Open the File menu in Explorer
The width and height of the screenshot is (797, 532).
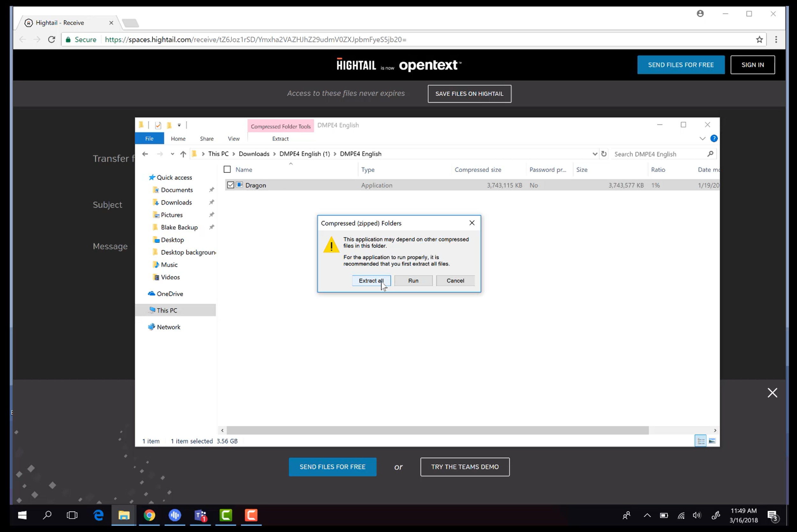[x=149, y=138]
